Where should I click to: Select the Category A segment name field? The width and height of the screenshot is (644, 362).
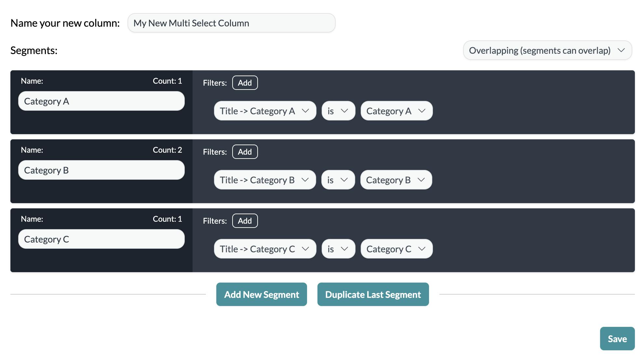click(x=101, y=101)
